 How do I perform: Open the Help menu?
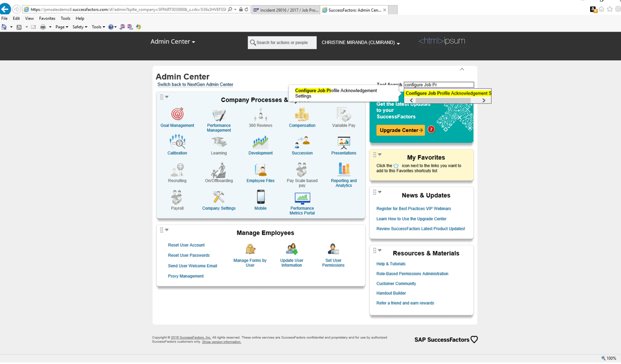tap(80, 18)
